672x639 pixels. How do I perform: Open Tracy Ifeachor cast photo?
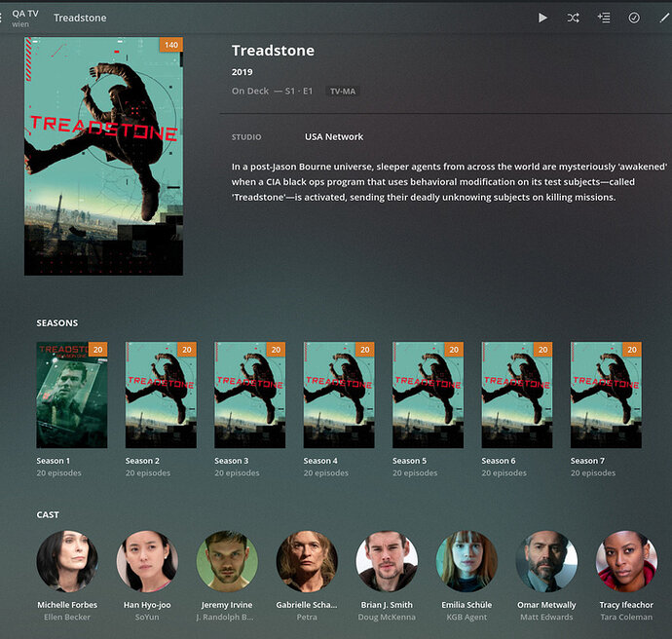pyautogui.click(x=626, y=561)
